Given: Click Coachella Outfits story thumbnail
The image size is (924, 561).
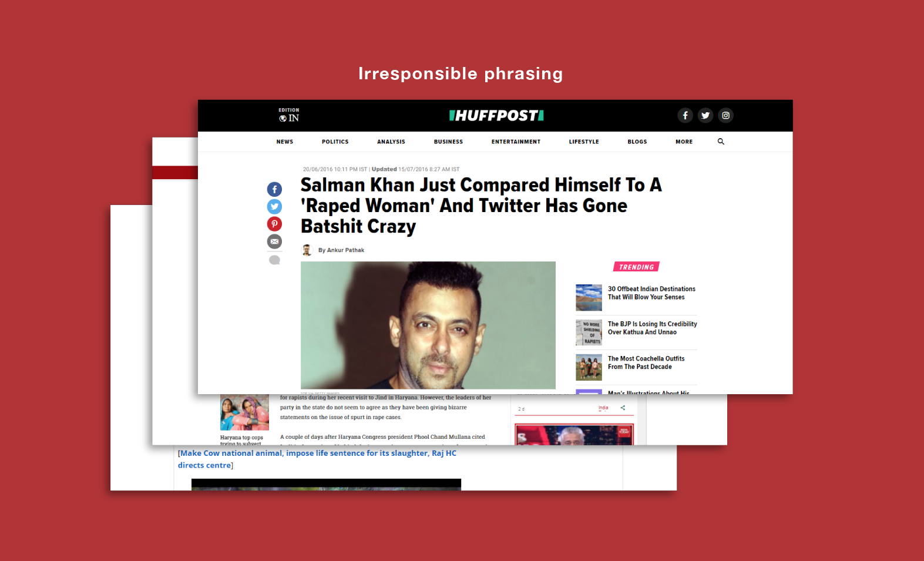Looking at the screenshot, I should [589, 367].
